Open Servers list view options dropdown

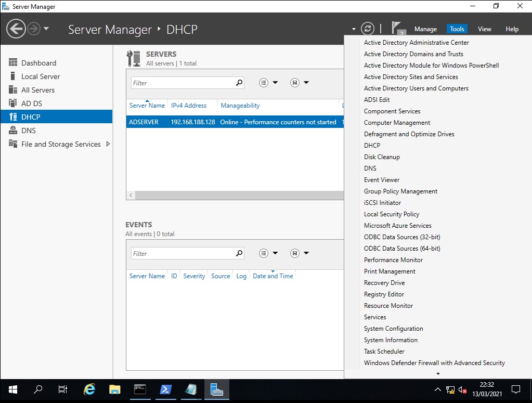[x=268, y=83]
